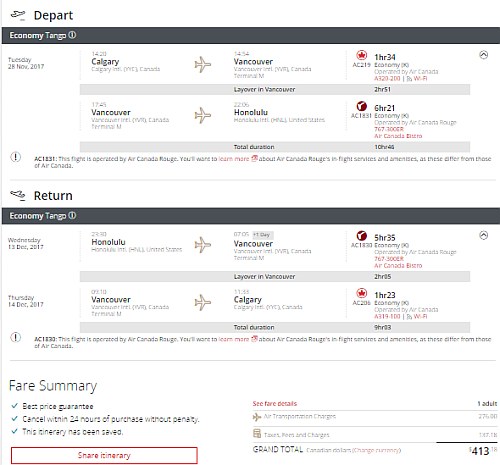Click the Depart airplane icon in the heading
The height and width of the screenshot is (465, 500).
tap(18, 15)
